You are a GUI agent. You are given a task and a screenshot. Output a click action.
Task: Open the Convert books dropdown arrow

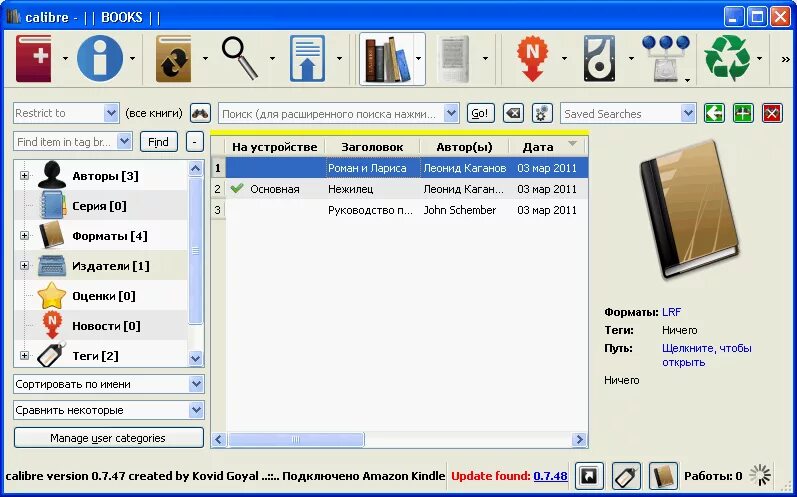pyautogui.click(x=205, y=59)
